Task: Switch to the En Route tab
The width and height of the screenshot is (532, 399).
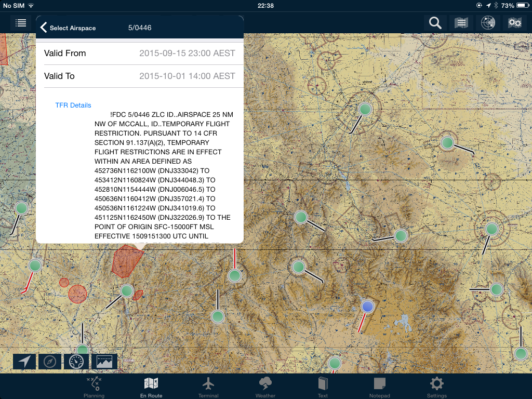Action: (151, 387)
